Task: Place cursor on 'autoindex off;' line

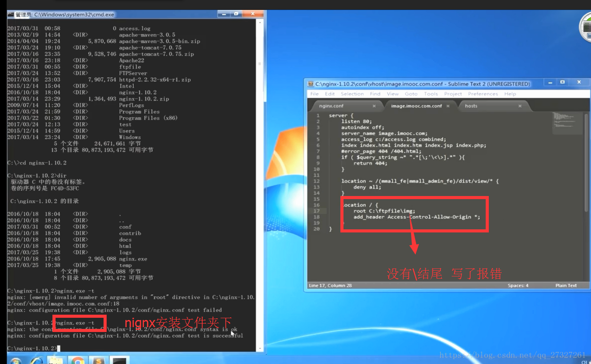Action: pos(363,127)
